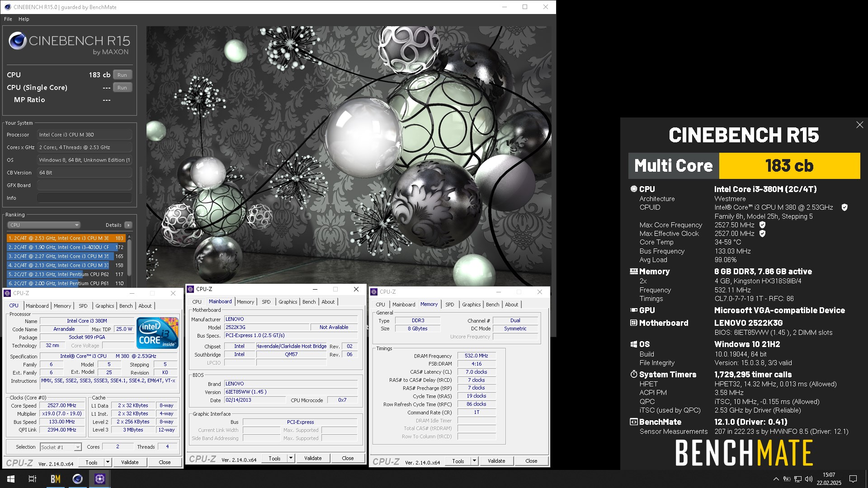Click the CPUID verified shield icon
This screenshot has height=488, width=868.
(x=844, y=207)
